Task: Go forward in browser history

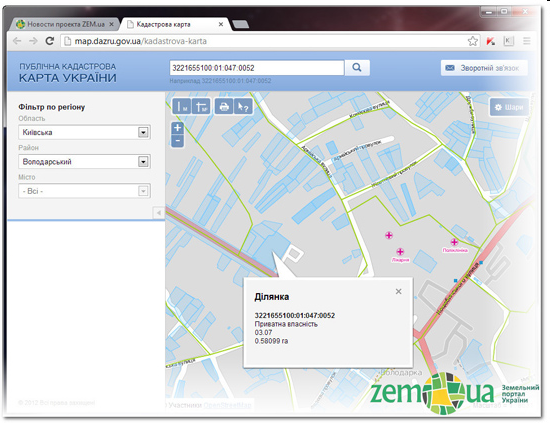Action: tap(33, 41)
